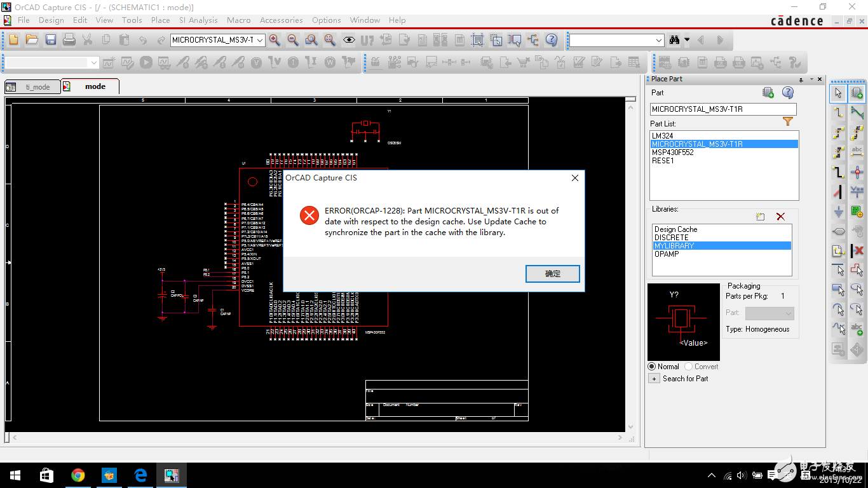This screenshot has width=868, height=488.
Task: Click the Place Net Alias tool
Action: tap(857, 152)
